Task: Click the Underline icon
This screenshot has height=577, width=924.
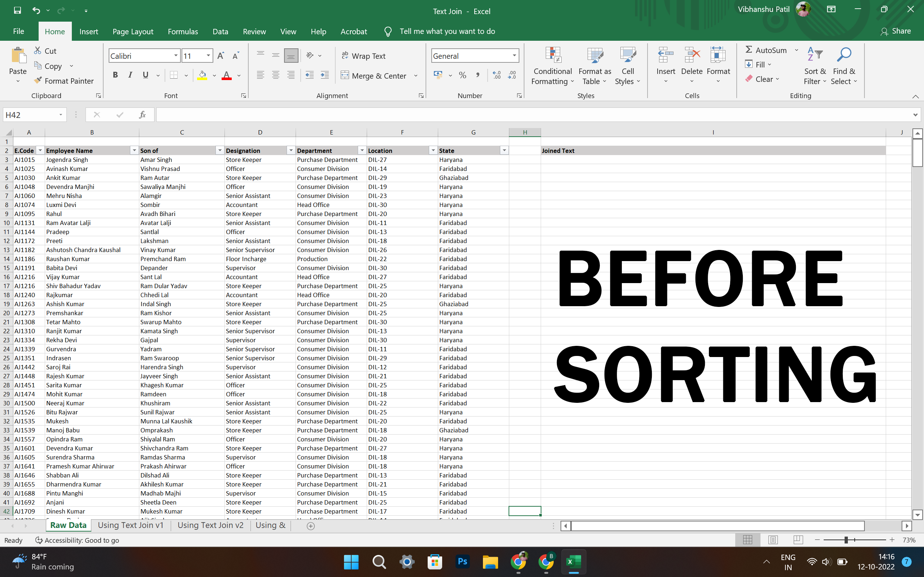Action: click(145, 75)
